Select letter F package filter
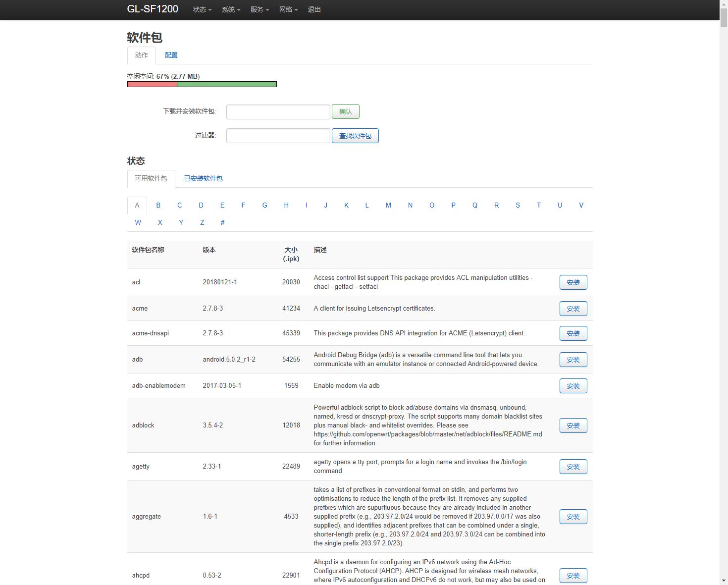 tap(243, 205)
